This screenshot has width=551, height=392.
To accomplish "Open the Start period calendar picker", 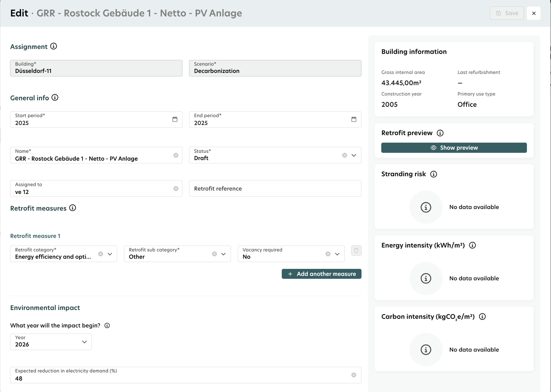I will (x=175, y=119).
